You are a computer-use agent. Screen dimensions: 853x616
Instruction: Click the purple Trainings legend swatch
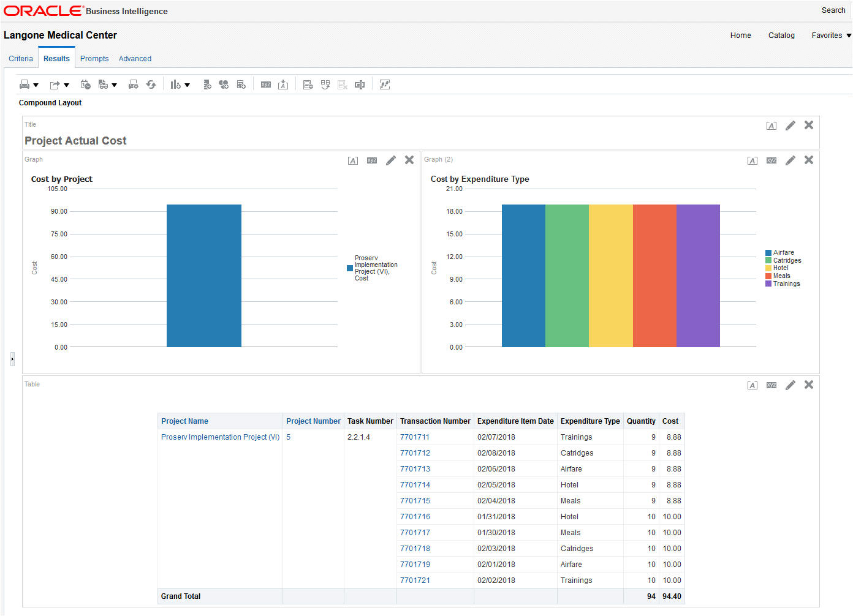(x=768, y=284)
